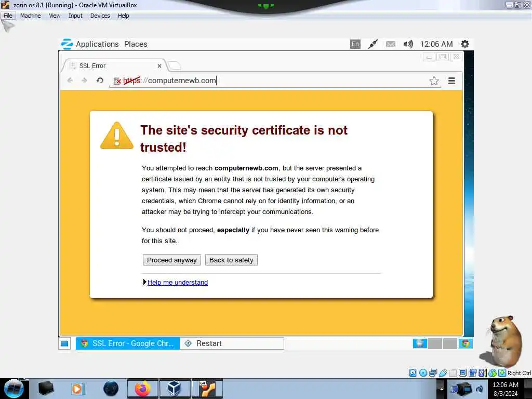
Task: Open a new Chrome tab
Action: [175, 66]
